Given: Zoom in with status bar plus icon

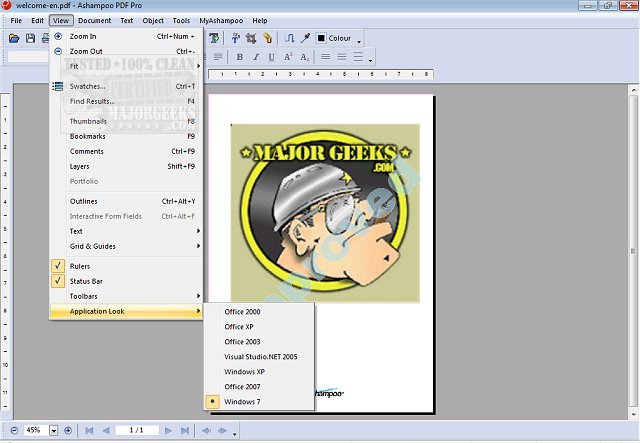Looking at the screenshot, I should pos(68,430).
